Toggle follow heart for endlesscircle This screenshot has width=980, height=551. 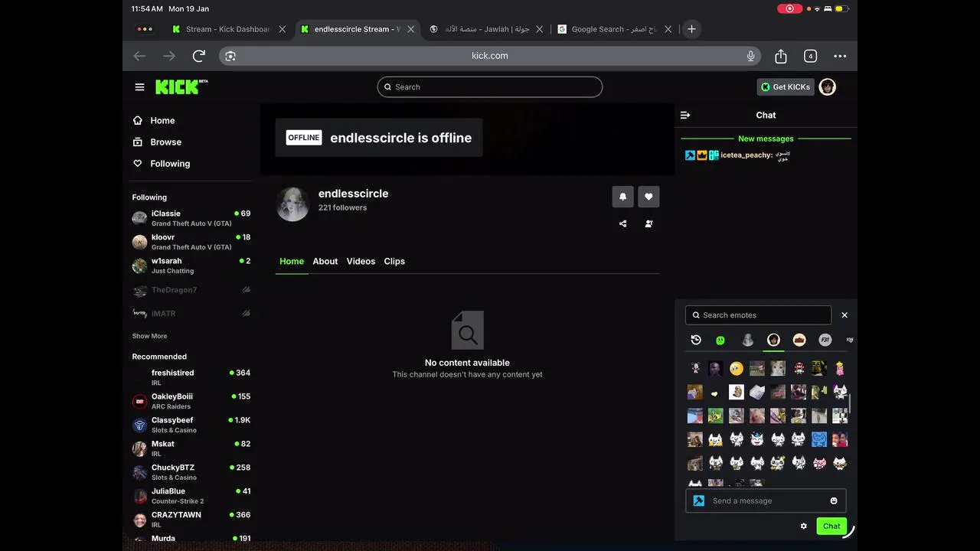(648, 197)
